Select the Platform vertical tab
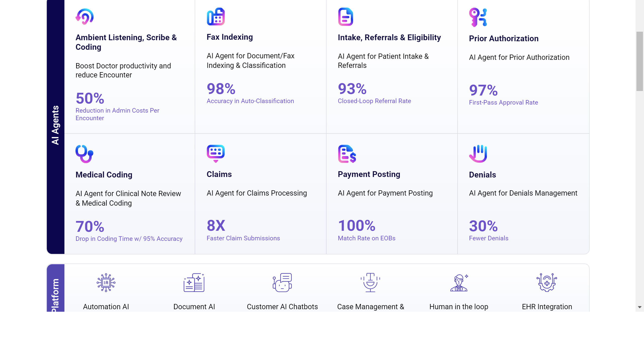This screenshot has height=362, width=644. click(55, 295)
